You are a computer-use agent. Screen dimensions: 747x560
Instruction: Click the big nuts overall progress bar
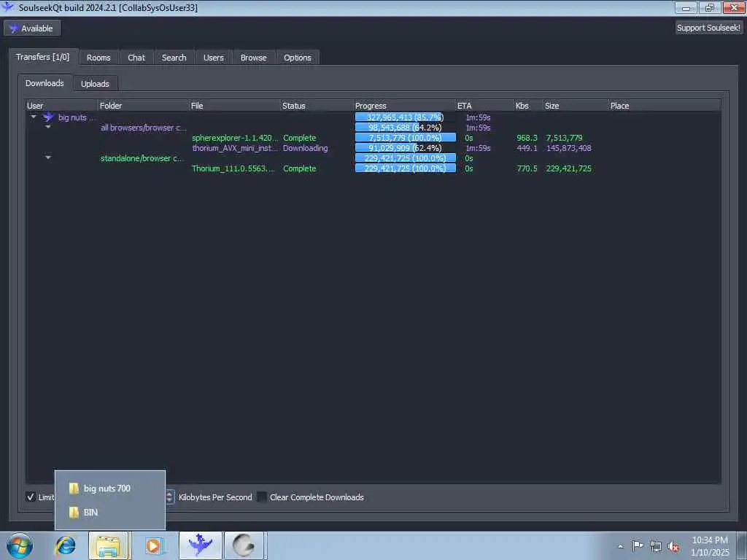(x=406, y=117)
